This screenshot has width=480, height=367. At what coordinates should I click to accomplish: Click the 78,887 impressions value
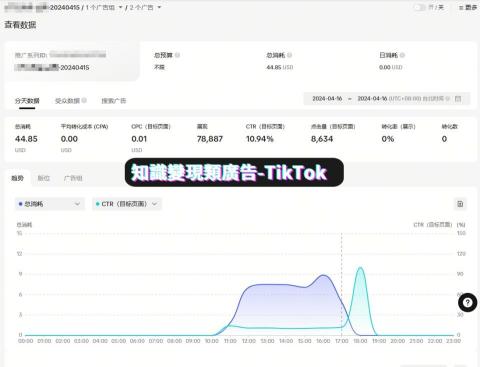point(210,139)
